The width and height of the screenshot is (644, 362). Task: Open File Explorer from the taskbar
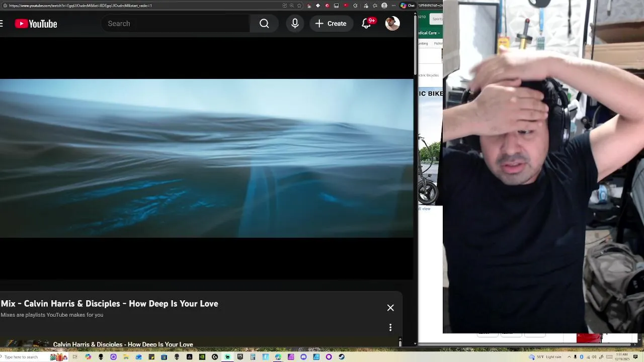(x=126, y=357)
